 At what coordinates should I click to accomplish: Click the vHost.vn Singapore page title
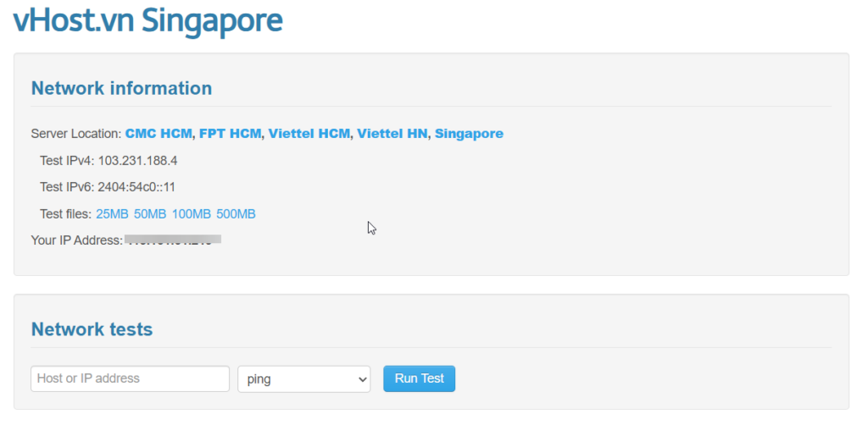[147, 21]
